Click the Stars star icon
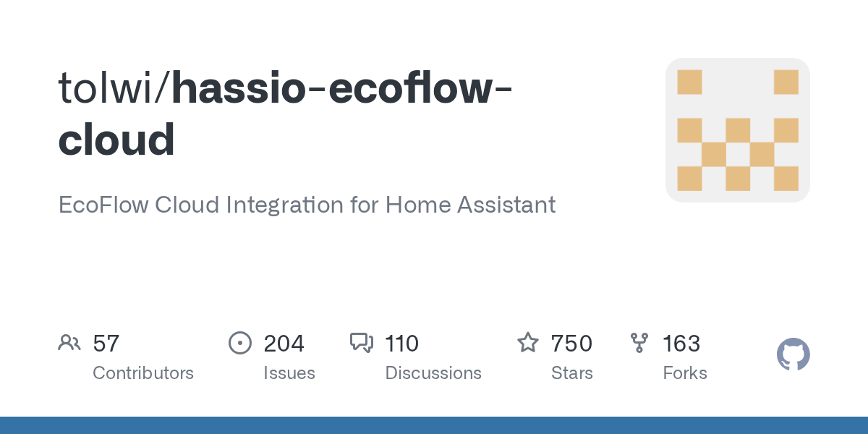The image size is (868, 434). point(528,343)
